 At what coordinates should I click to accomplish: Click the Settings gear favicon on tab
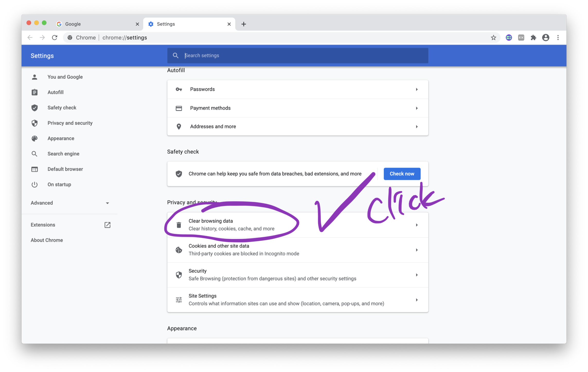point(151,24)
